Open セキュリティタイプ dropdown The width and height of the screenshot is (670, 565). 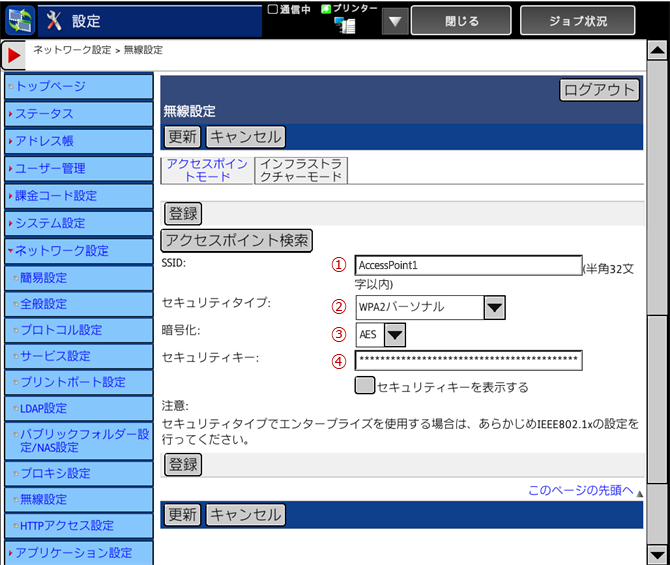tap(430, 307)
